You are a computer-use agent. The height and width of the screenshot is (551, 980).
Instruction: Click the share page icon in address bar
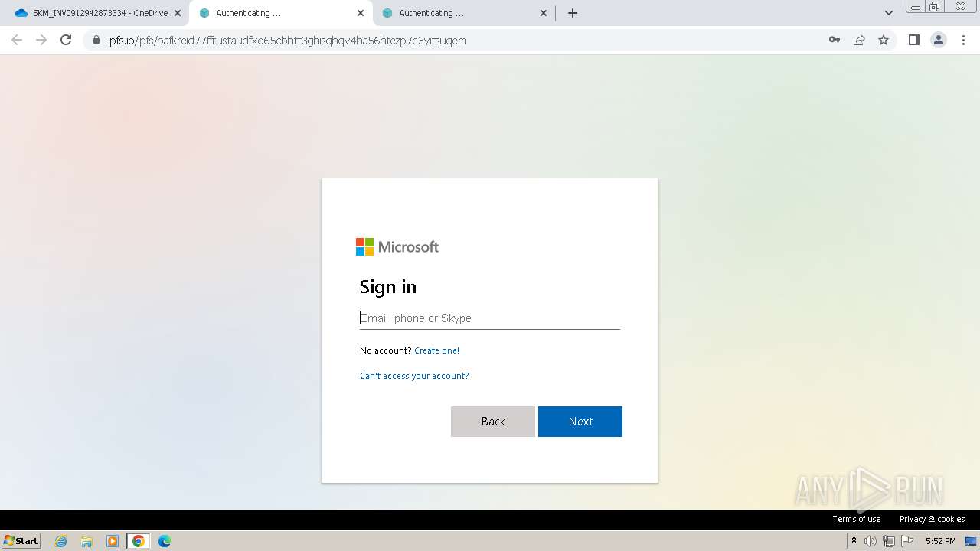(859, 41)
